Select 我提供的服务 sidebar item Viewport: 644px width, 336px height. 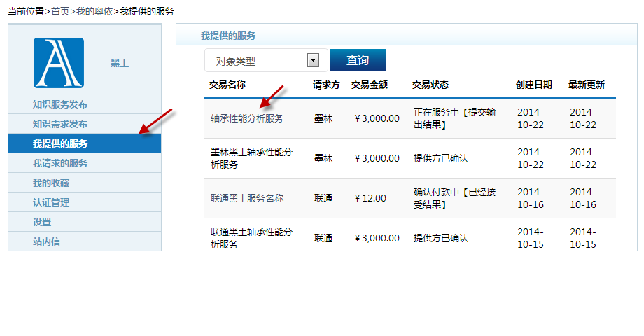(x=85, y=143)
